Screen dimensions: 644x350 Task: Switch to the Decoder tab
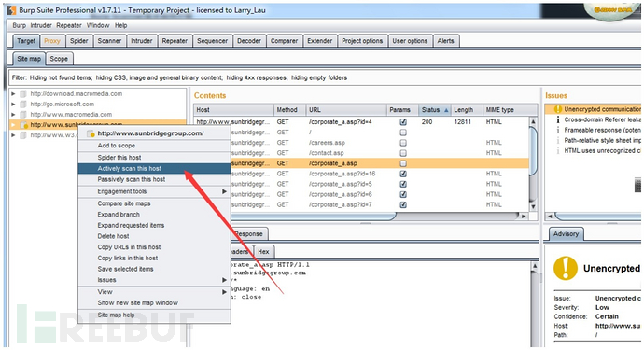pyautogui.click(x=249, y=41)
